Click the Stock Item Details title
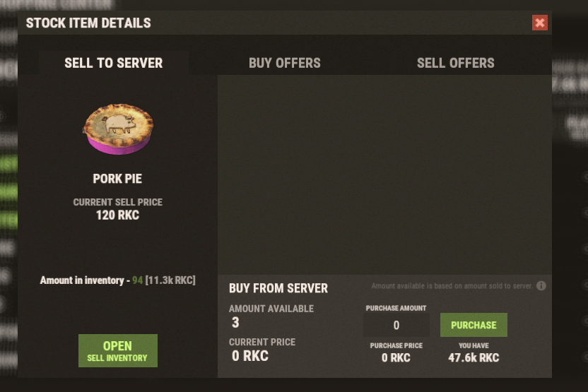Screen dimensions: 588x392 pyautogui.click(x=88, y=23)
